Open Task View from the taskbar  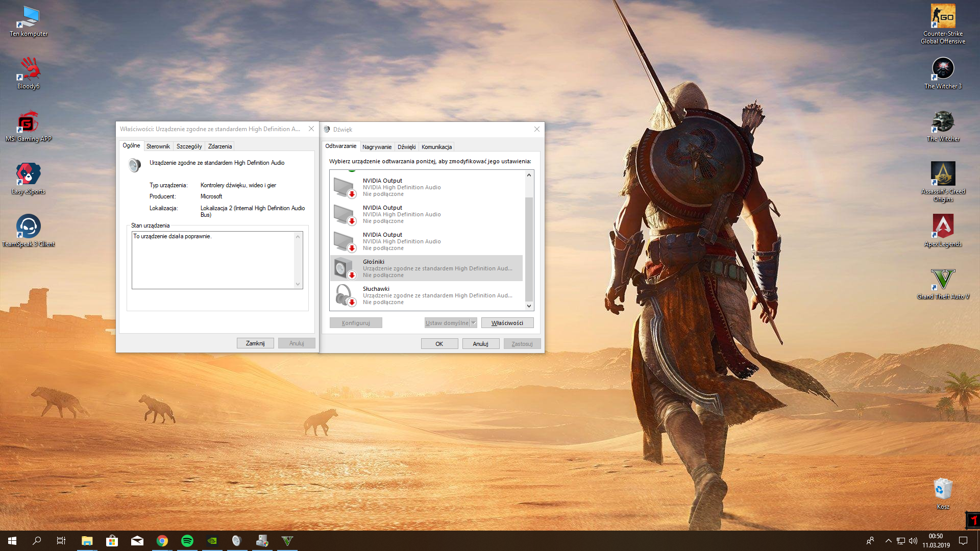coord(61,541)
